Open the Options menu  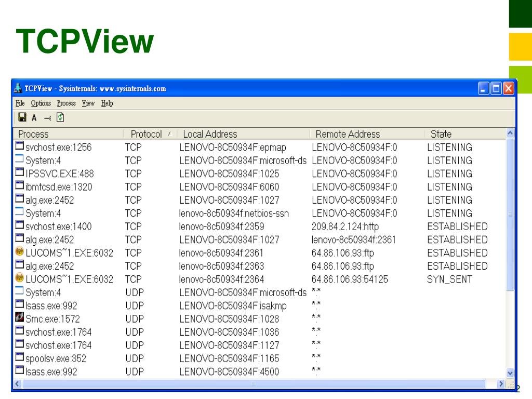click(x=41, y=103)
